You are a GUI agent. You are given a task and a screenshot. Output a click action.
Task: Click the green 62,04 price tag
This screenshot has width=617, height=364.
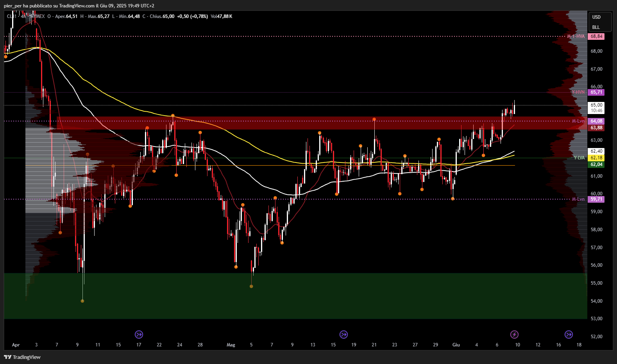click(596, 164)
